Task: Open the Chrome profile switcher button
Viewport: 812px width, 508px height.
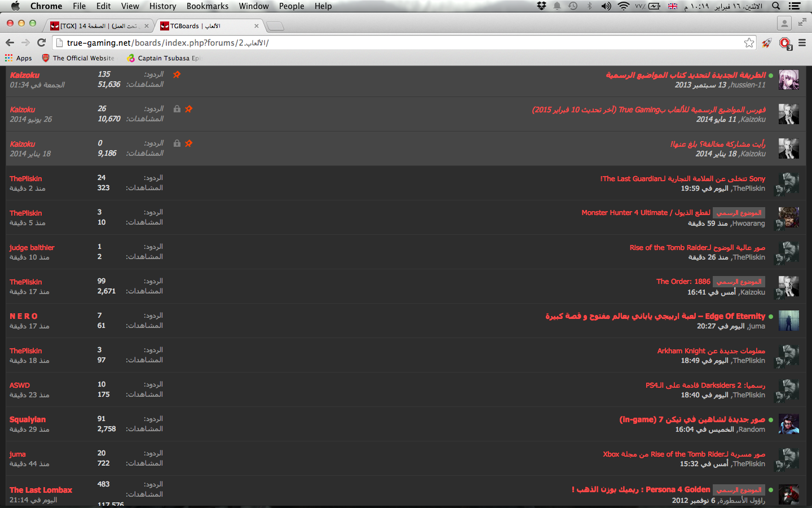Action: point(784,23)
